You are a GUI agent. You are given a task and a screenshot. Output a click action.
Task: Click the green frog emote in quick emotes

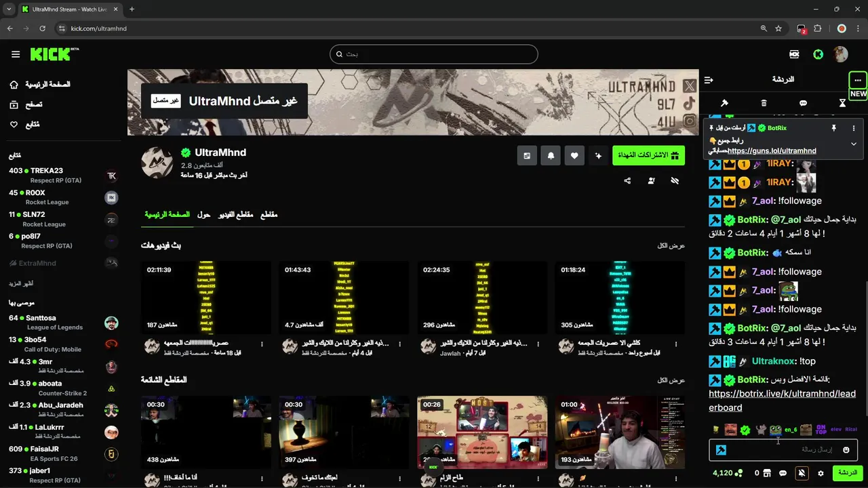[x=775, y=430]
